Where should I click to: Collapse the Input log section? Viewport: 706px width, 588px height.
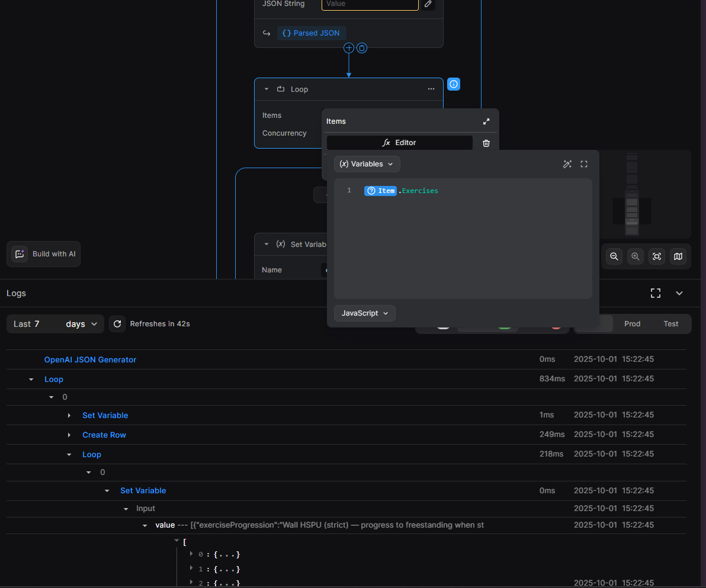[x=126, y=509]
